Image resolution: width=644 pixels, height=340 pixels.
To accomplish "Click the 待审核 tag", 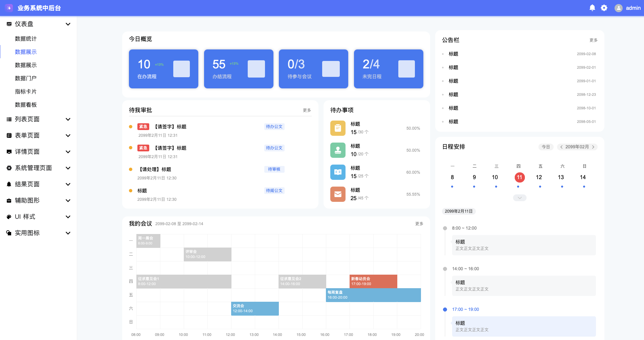I will click(x=274, y=169).
